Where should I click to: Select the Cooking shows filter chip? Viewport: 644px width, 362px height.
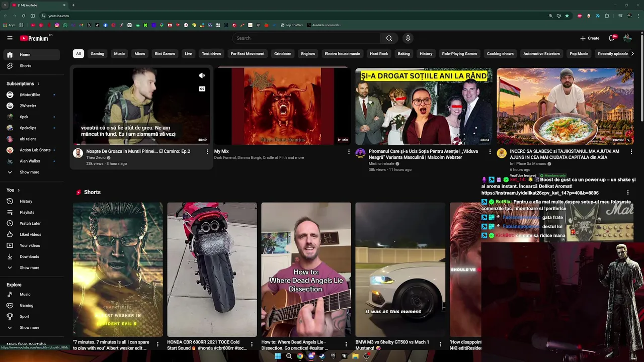(x=500, y=54)
